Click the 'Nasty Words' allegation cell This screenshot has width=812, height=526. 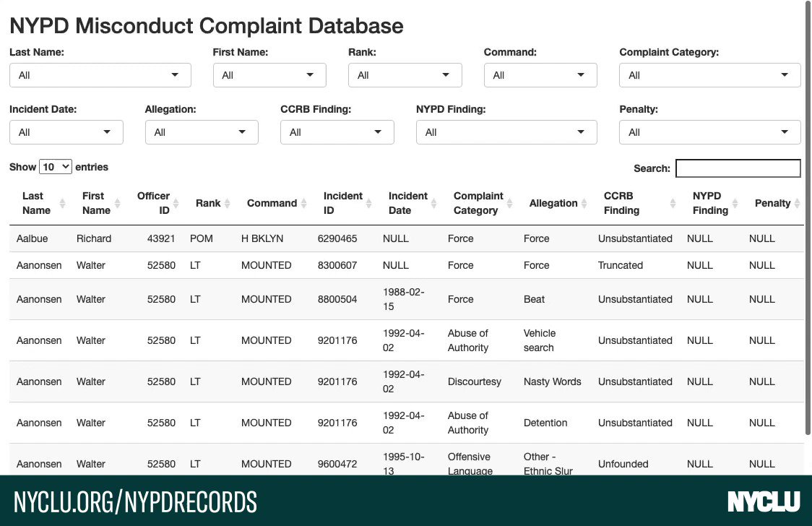552,381
